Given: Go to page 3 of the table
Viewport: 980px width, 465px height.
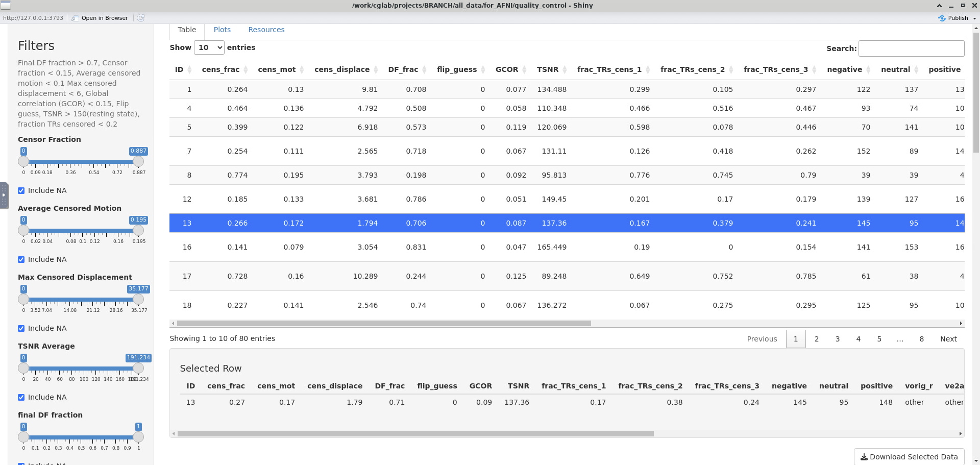Looking at the screenshot, I should pyautogui.click(x=838, y=339).
